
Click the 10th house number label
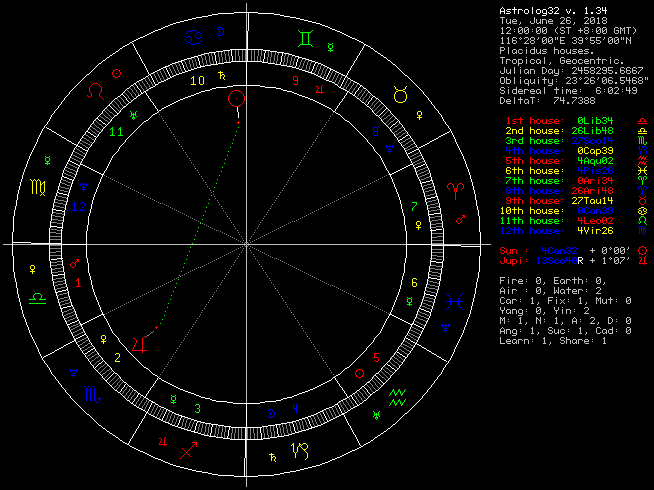(199, 80)
